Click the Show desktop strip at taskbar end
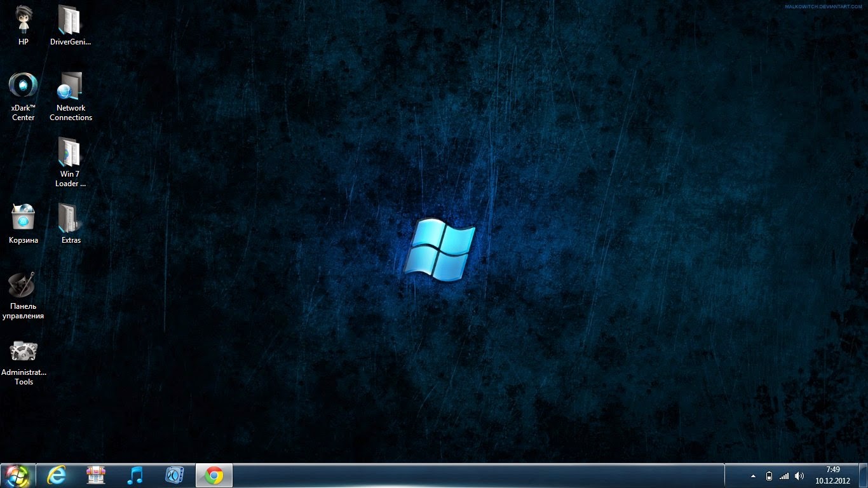 862,475
